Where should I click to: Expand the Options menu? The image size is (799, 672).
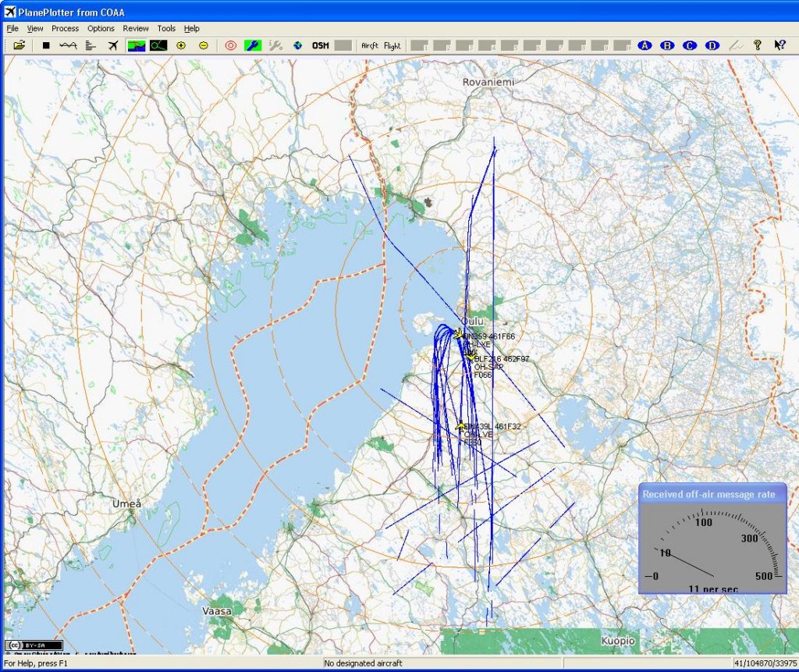coord(101,28)
